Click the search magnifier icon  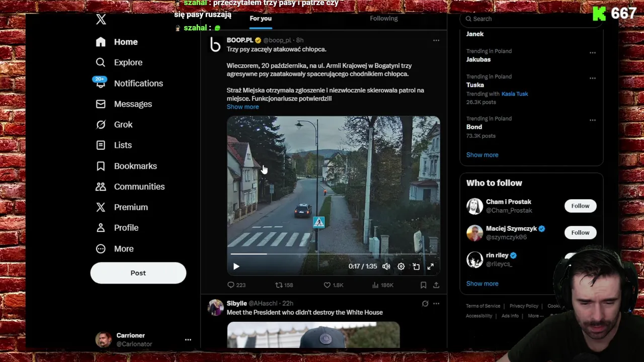coord(468,19)
